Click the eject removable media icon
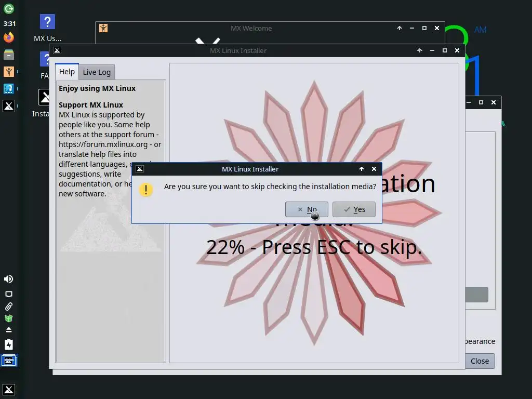Screen dimensions: 532x399 [9, 330]
